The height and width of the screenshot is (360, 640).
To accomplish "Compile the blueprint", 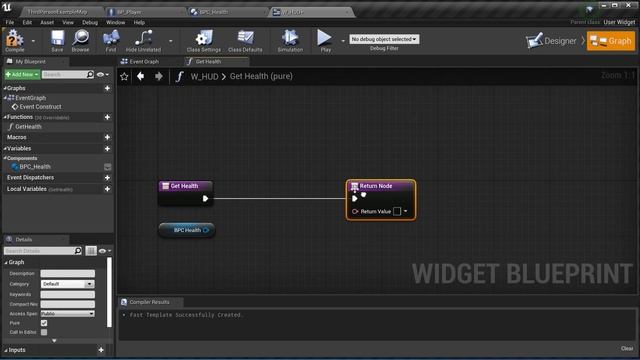I will 15,40.
